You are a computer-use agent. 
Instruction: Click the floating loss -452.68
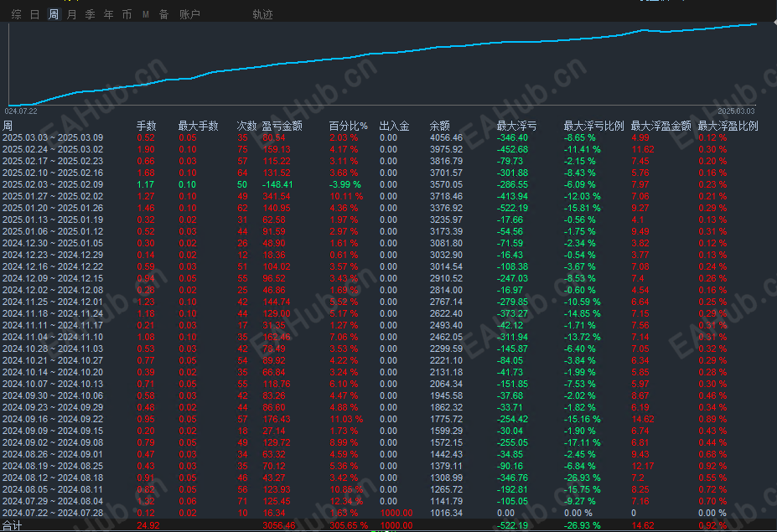512,150
